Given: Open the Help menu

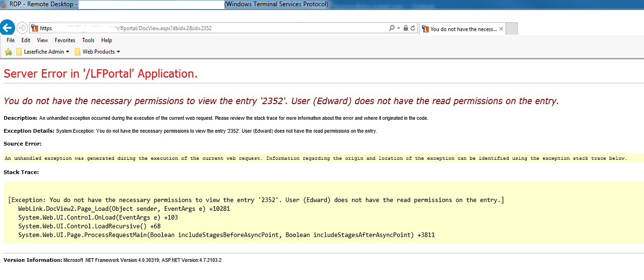Looking at the screenshot, I should coord(107,40).
